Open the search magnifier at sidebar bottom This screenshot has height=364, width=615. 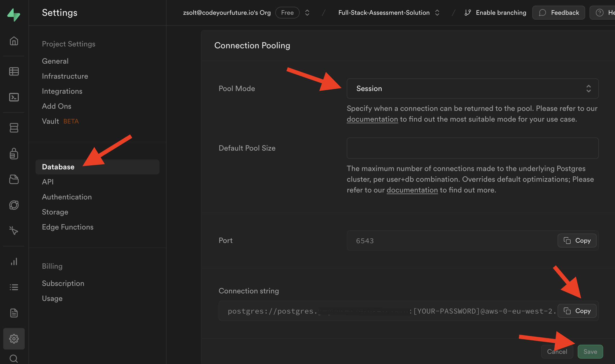(14, 359)
